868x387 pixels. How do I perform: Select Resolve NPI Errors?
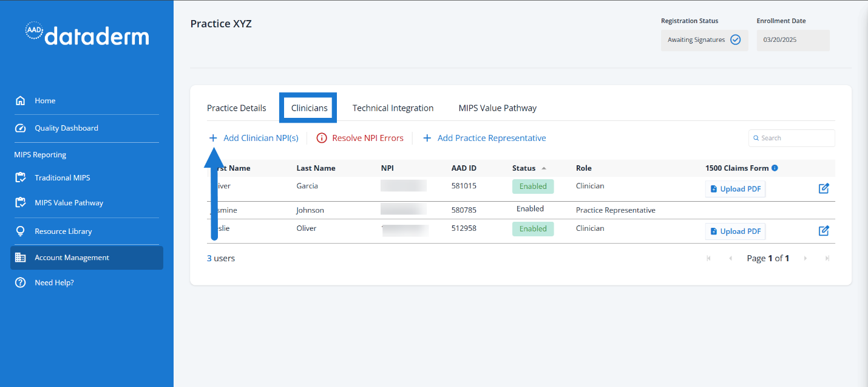tap(359, 138)
